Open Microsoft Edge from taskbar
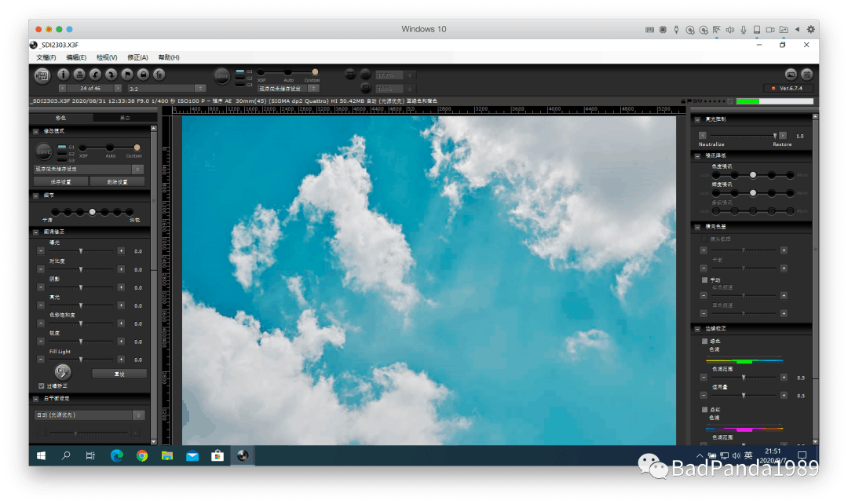Screen dimensions: 848x504 click(117, 456)
